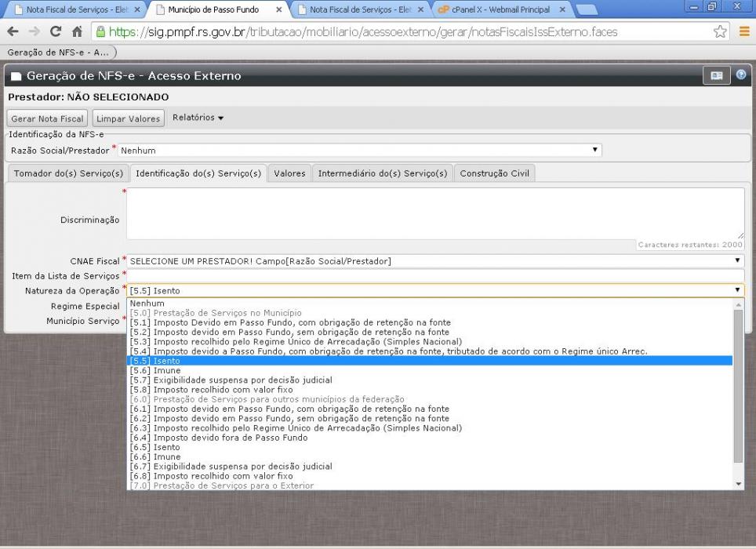This screenshot has width=756, height=549.
Task: Open the CNAE Fiscal dropdown
Action: tap(435, 261)
